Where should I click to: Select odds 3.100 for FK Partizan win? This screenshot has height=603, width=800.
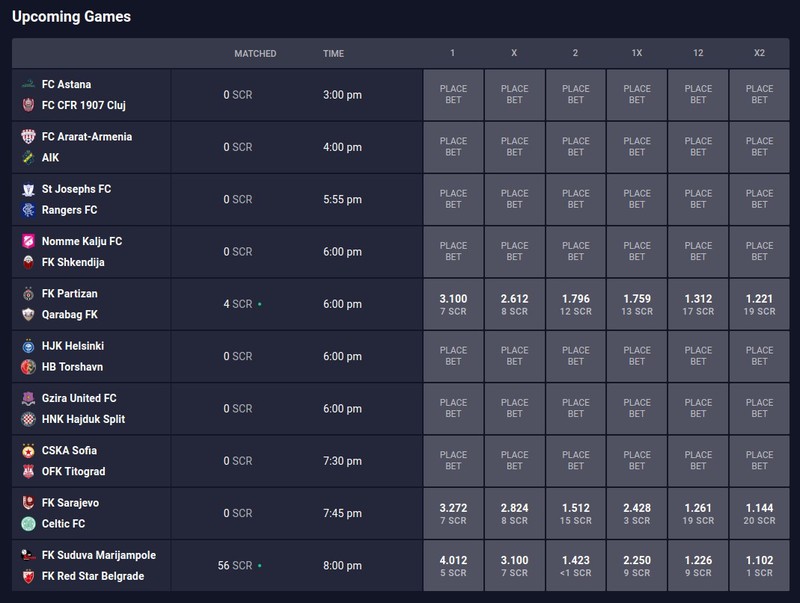453,304
